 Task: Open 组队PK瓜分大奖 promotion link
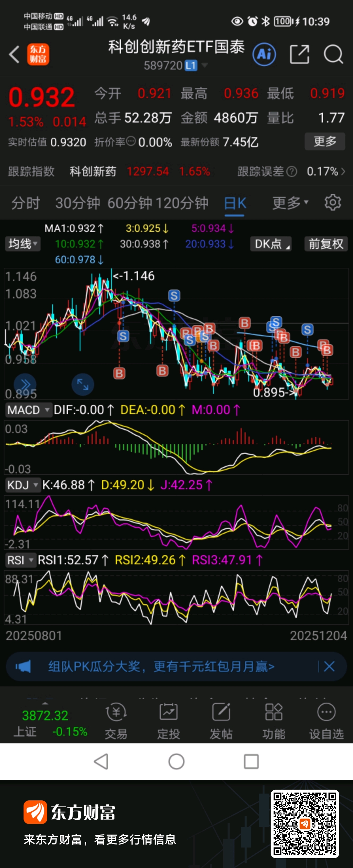[161, 666]
